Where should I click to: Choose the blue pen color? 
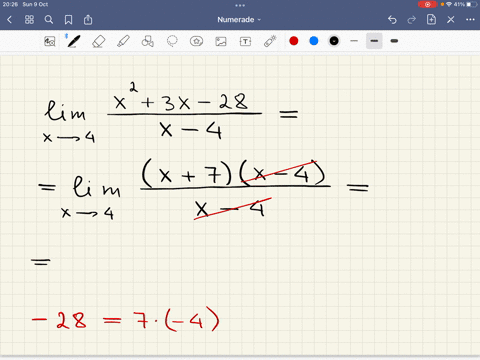click(314, 41)
